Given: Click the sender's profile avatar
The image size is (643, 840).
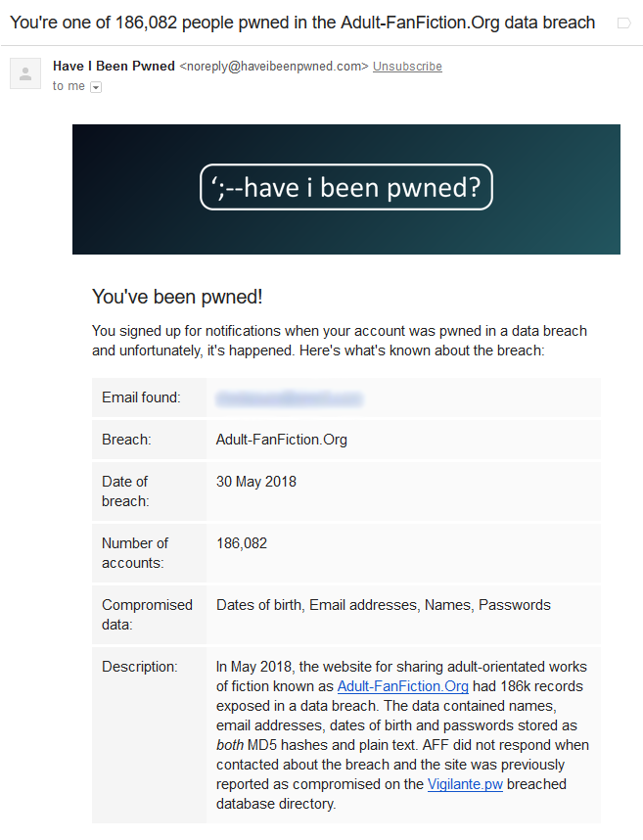Looking at the screenshot, I should click(x=25, y=73).
